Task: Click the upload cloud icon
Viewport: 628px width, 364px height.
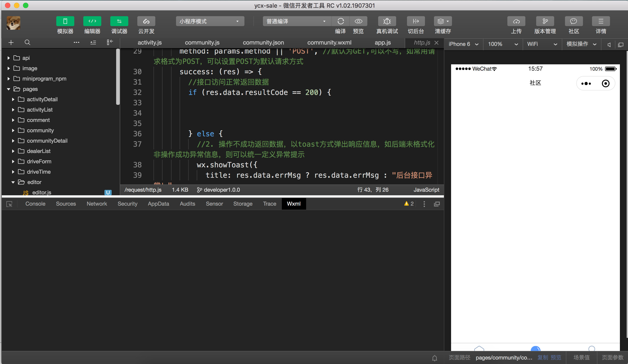Action: tap(516, 21)
